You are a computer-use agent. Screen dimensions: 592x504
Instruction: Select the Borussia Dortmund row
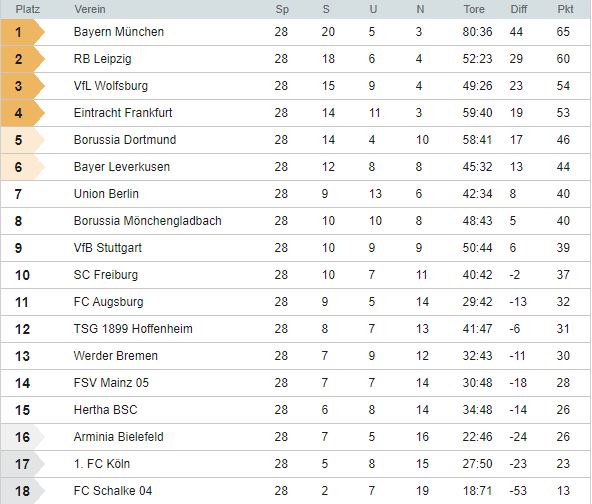(x=296, y=140)
